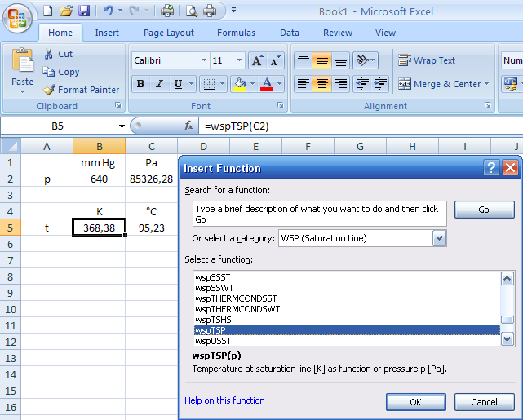Cancel the Insert Function dialog
The height and width of the screenshot is (420, 523).
tap(485, 402)
